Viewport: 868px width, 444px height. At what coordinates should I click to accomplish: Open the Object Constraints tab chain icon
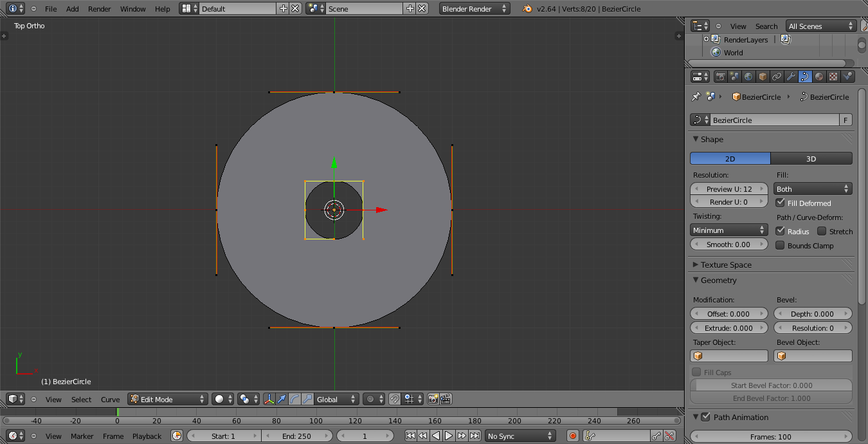[777, 77]
